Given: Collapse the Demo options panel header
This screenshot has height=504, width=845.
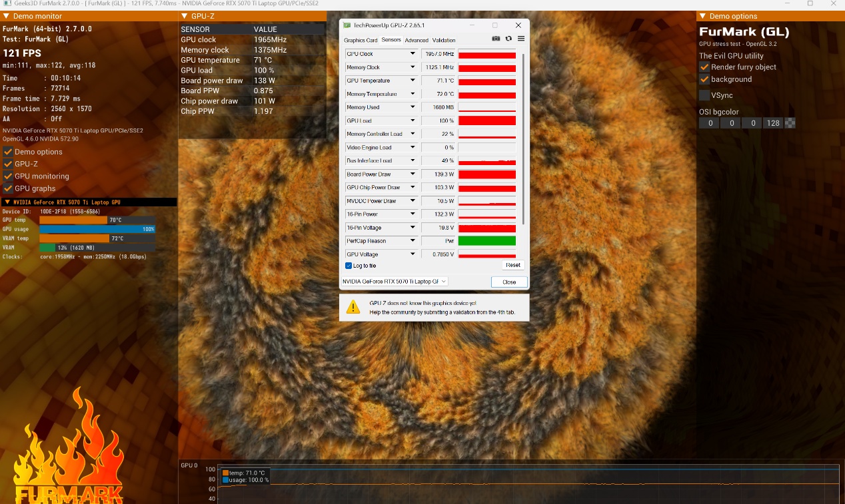Looking at the screenshot, I should pos(703,16).
